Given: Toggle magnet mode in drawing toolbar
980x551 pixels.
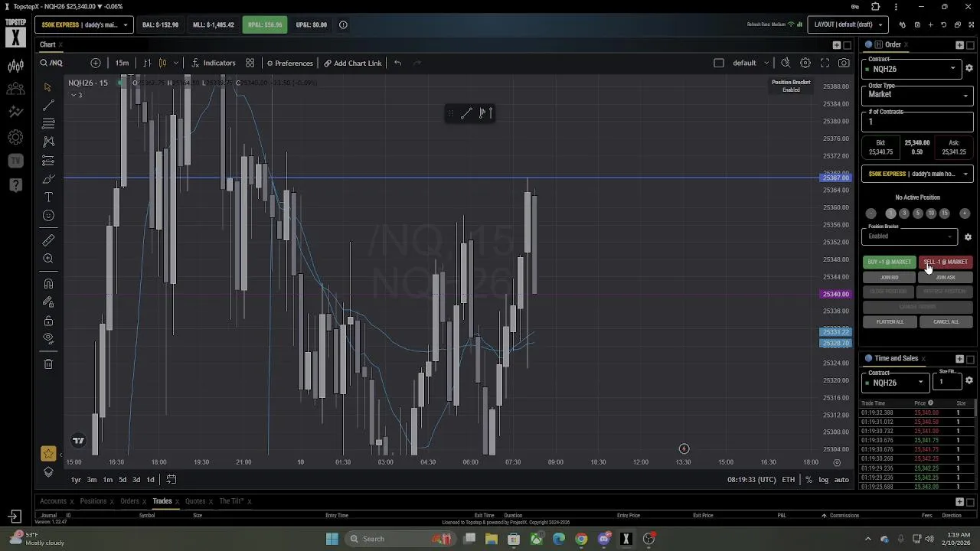Looking at the screenshot, I should click(x=48, y=284).
